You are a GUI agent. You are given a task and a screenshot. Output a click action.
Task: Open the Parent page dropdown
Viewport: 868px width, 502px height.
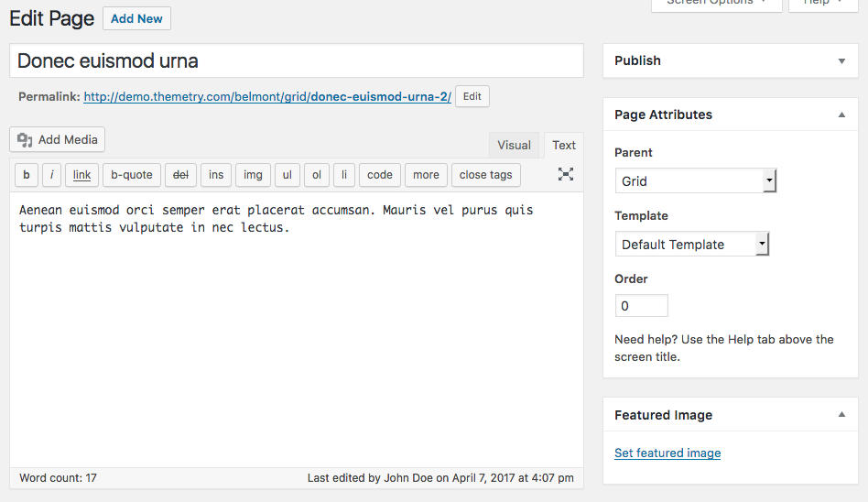click(x=696, y=181)
